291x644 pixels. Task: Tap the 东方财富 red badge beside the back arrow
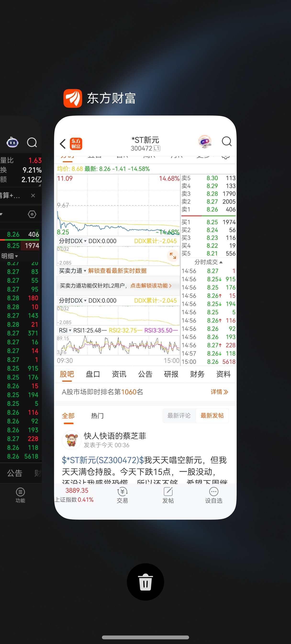pos(76,144)
